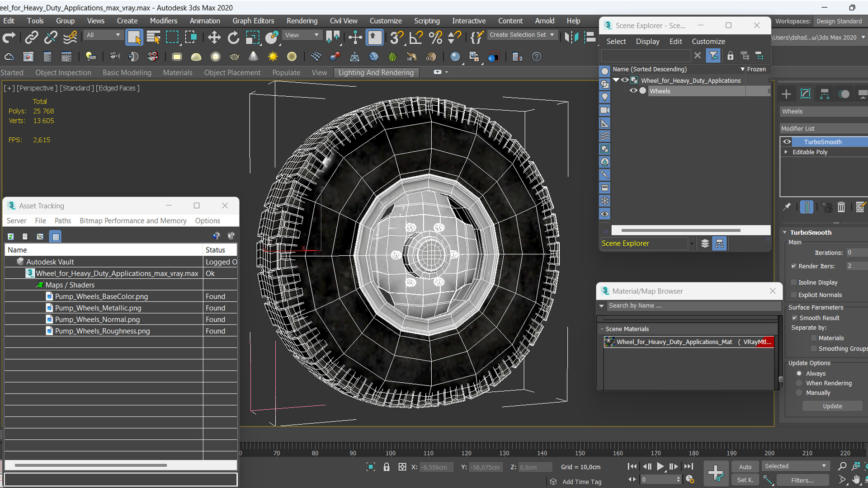Screen dimensions: 868x488
Task: Select Always update option
Action: (799, 374)
